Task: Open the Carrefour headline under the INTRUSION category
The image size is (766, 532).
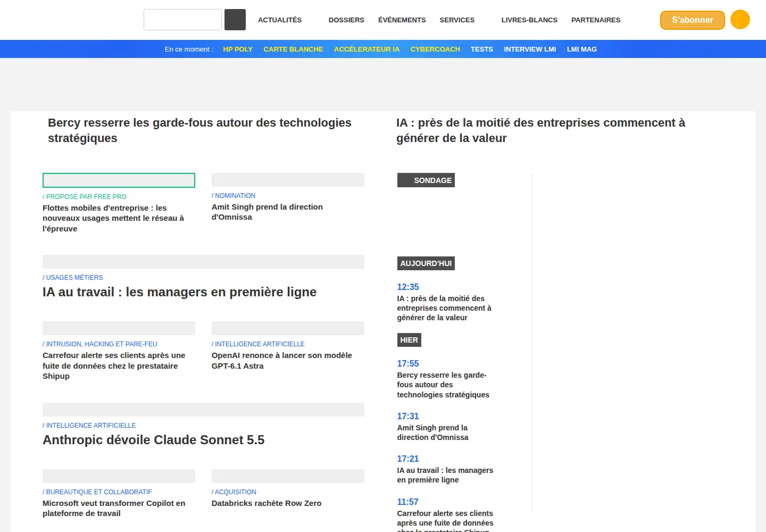Action: coord(114,365)
